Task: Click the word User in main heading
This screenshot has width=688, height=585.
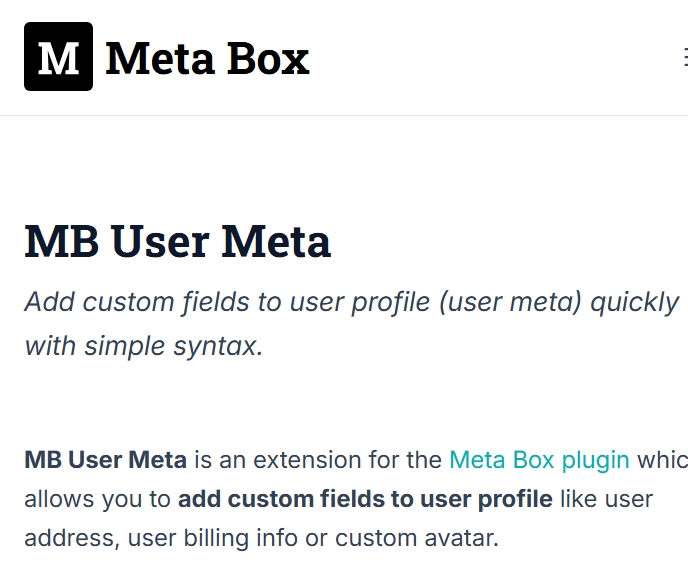Action: [x=160, y=241]
